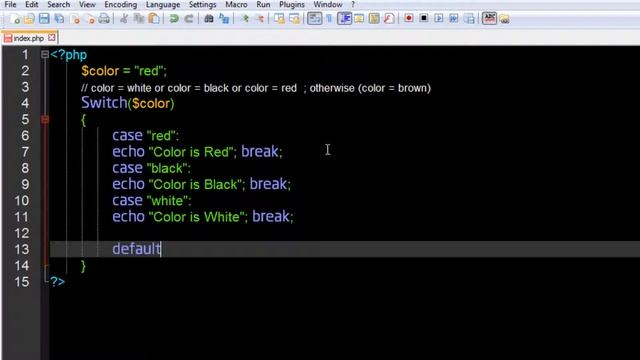Open the Language menu
Image resolution: width=640 pixels, height=360 pixels.
tap(163, 5)
